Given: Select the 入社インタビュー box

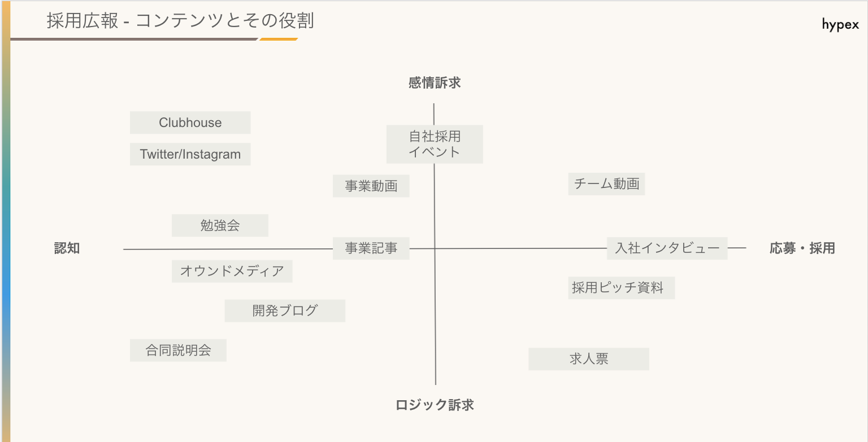Looking at the screenshot, I should (x=667, y=248).
